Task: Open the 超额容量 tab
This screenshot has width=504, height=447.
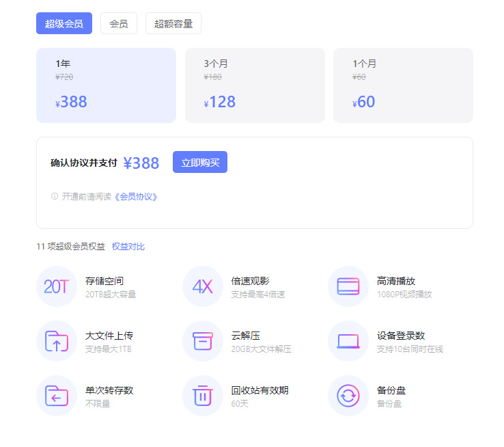Action: coord(173,23)
